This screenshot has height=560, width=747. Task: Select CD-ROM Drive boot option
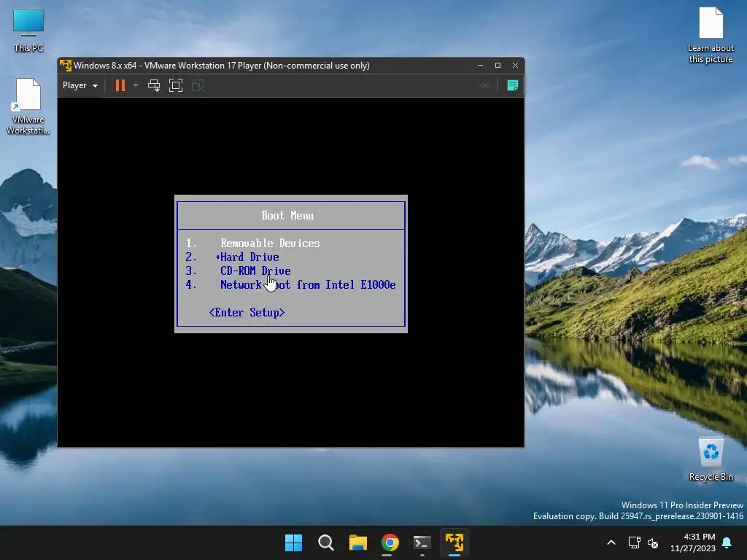(x=255, y=271)
